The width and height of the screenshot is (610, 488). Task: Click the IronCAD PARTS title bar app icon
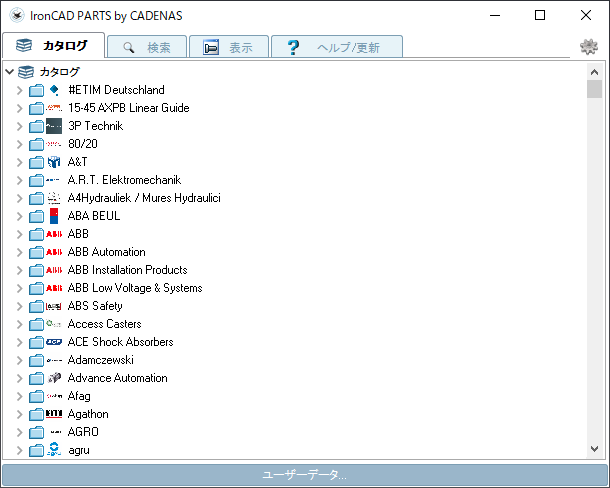[x=17, y=16]
